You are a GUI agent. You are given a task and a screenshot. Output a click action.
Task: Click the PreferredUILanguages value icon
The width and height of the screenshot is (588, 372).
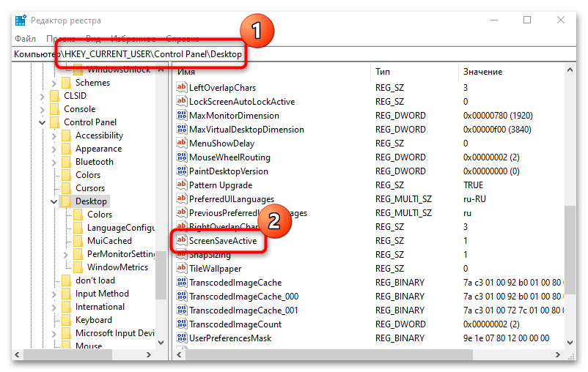pyautogui.click(x=182, y=199)
